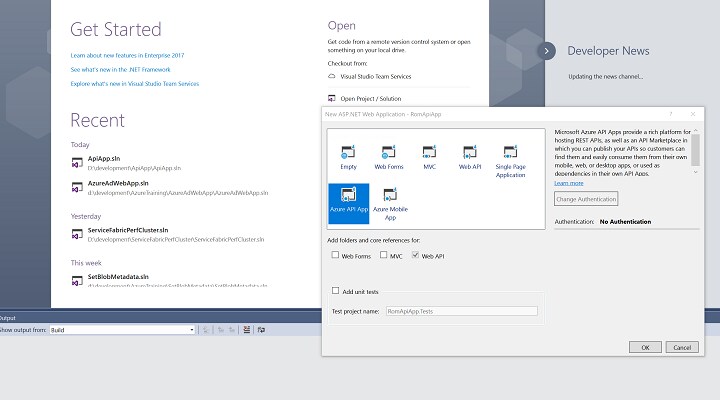Click the This week group heading
This screenshot has width=720, height=400.
(86, 263)
